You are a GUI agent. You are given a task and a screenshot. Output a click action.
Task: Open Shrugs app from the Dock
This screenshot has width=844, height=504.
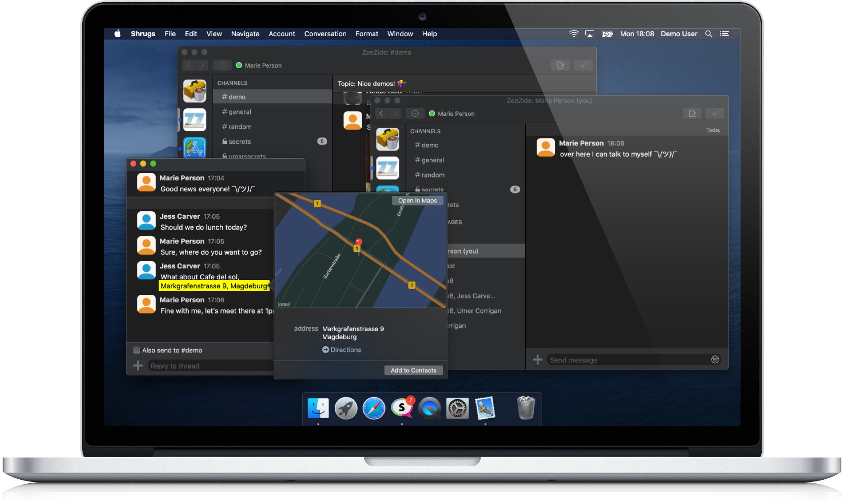point(401,408)
